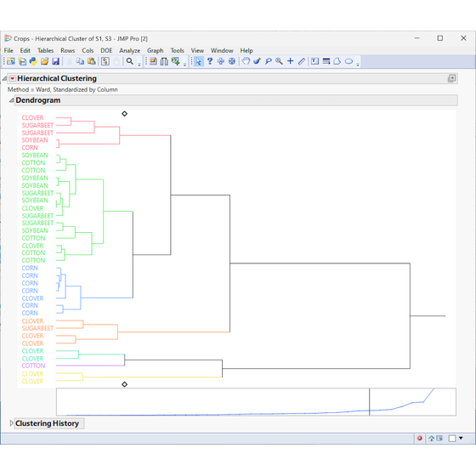The height and width of the screenshot is (476, 476).
Task: Select the Grabber hand tool
Action: coord(246,61)
